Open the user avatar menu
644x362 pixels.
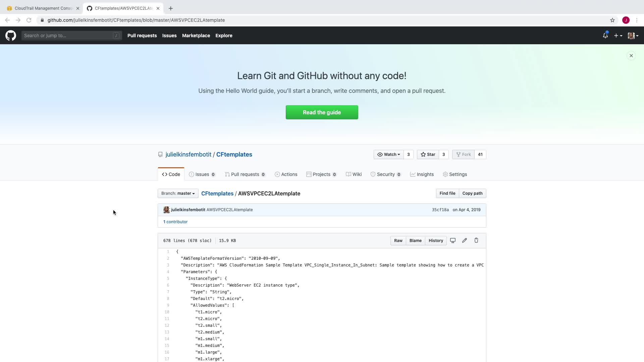click(633, 36)
